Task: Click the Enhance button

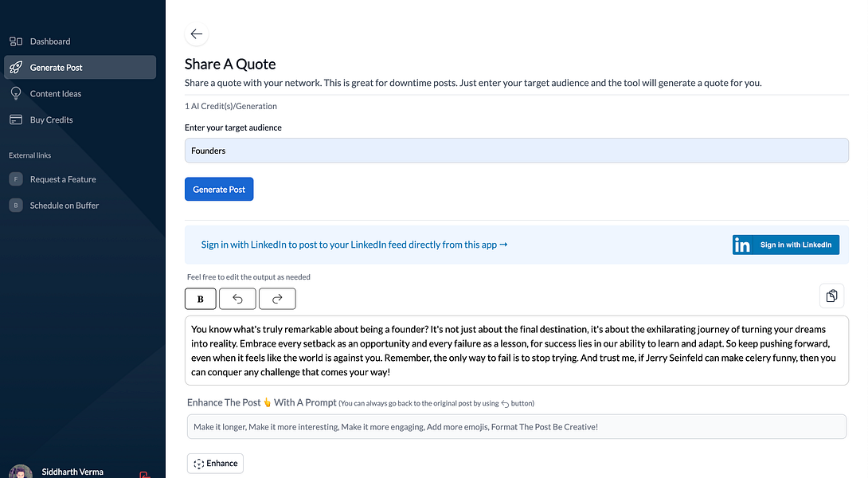Action: [x=215, y=464]
